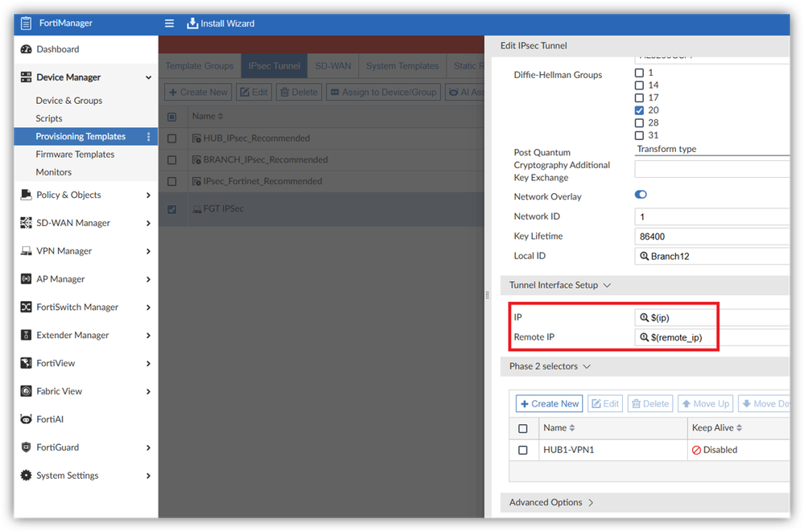The image size is (804, 532).
Task: Click Create New in Phase 2 selectors
Action: tap(550, 404)
